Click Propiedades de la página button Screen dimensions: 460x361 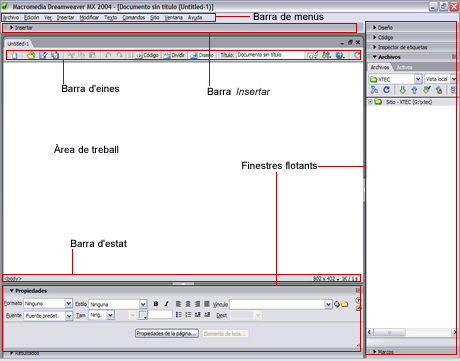click(x=167, y=333)
